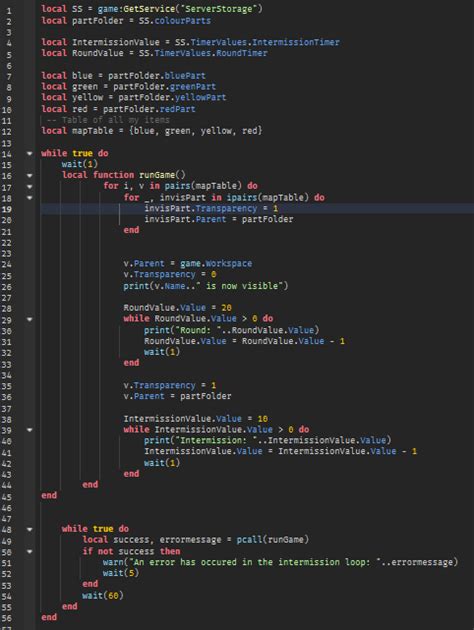Click 'redPart' on line 10
The height and width of the screenshot is (630, 474).
pos(178,109)
